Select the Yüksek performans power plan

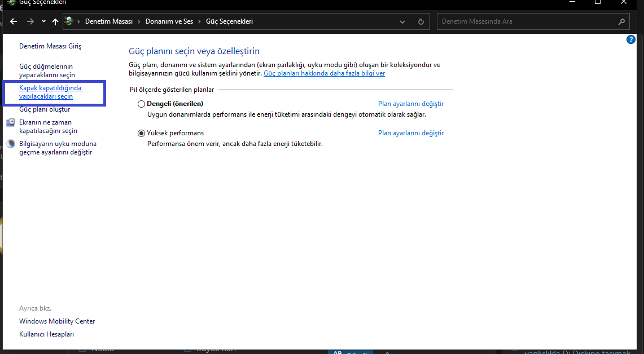point(141,134)
